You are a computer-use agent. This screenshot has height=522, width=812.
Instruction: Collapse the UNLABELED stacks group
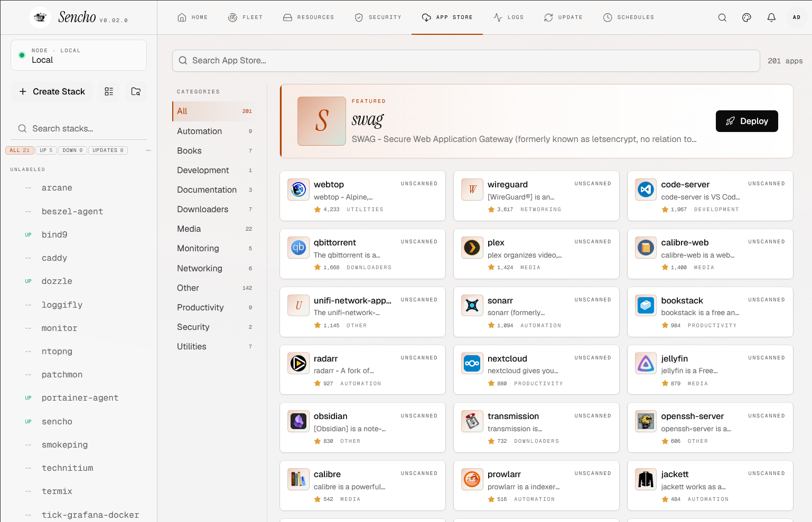click(27, 169)
